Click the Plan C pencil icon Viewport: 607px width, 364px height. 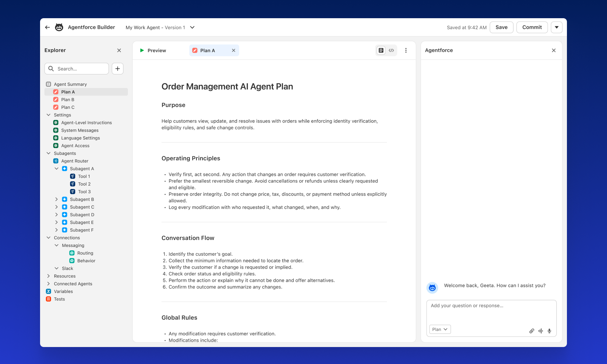coord(56,107)
